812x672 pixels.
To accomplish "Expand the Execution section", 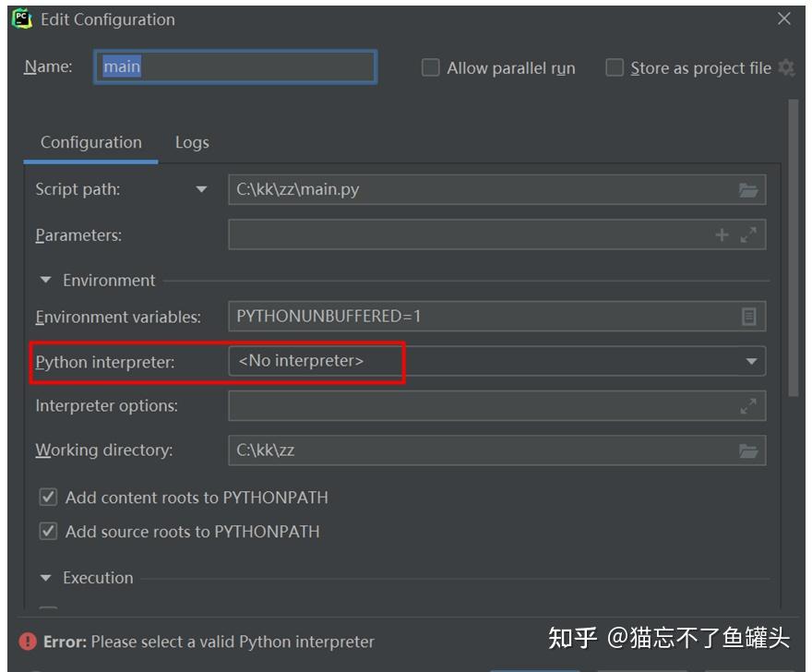I will tap(45, 577).
